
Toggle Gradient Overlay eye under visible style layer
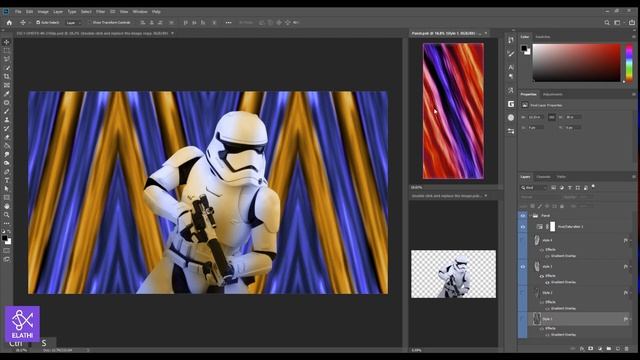click(547, 282)
